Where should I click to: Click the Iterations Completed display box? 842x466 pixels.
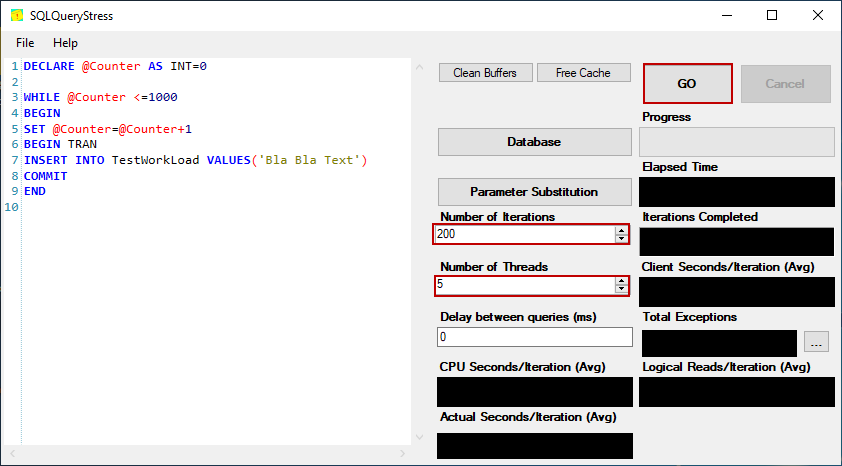737,242
